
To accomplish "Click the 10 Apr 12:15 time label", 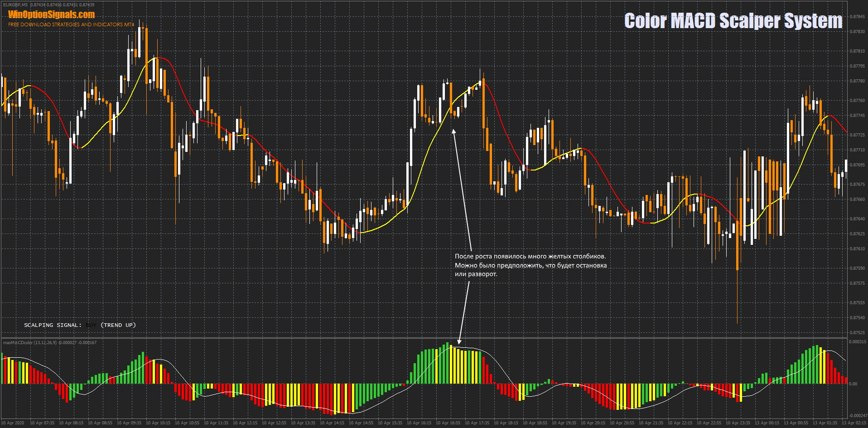I will tap(245, 423).
